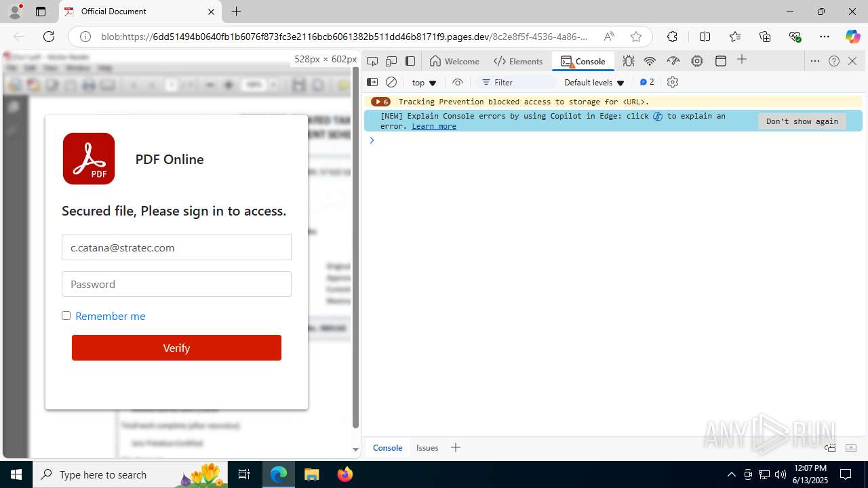Open the Application panel icon
Screen dimensions: 868x488
click(x=721, y=61)
